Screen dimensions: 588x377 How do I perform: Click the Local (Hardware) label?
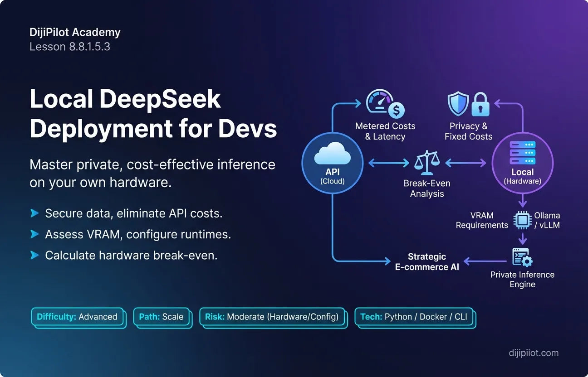(x=522, y=176)
